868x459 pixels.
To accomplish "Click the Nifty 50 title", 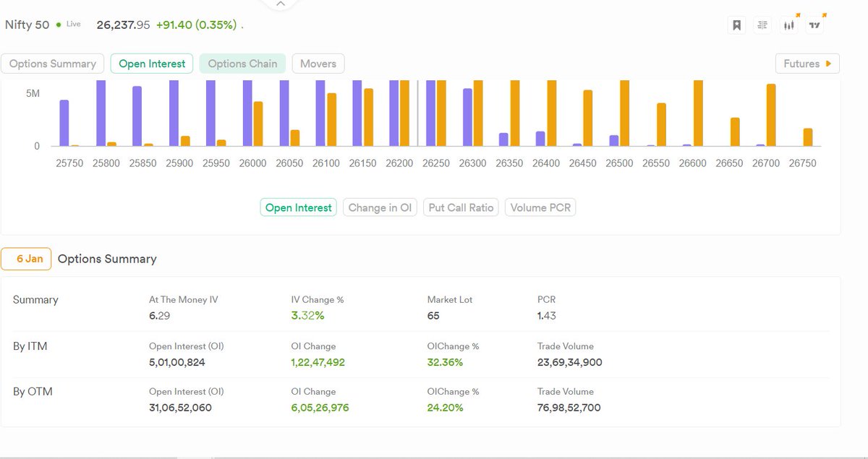I will [27, 25].
